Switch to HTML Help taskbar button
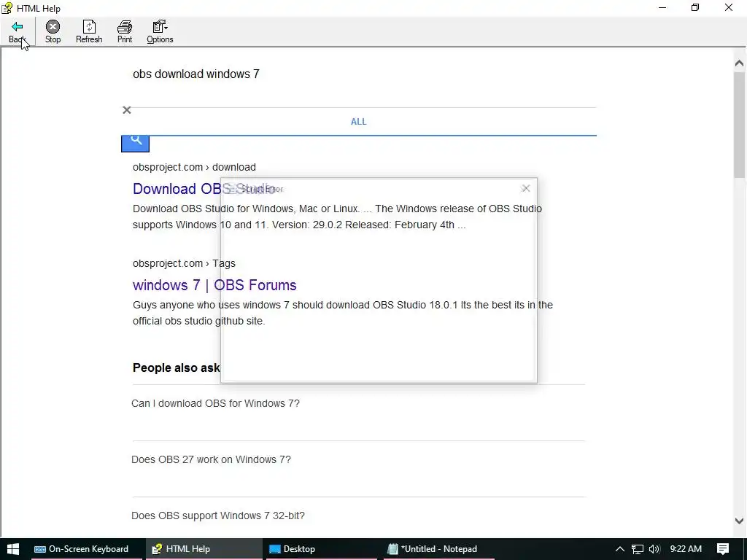Image resolution: width=747 pixels, height=560 pixels. click(204, 549)
